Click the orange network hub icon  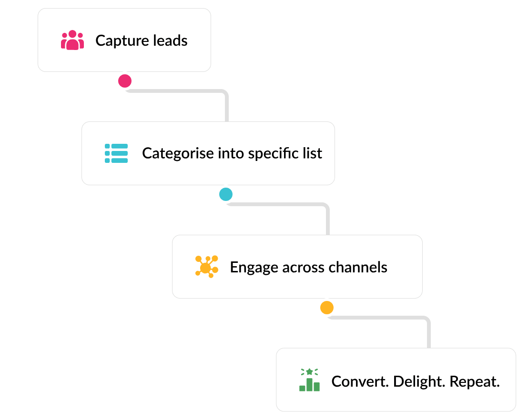pyautogui.click(x=207, y=267)
